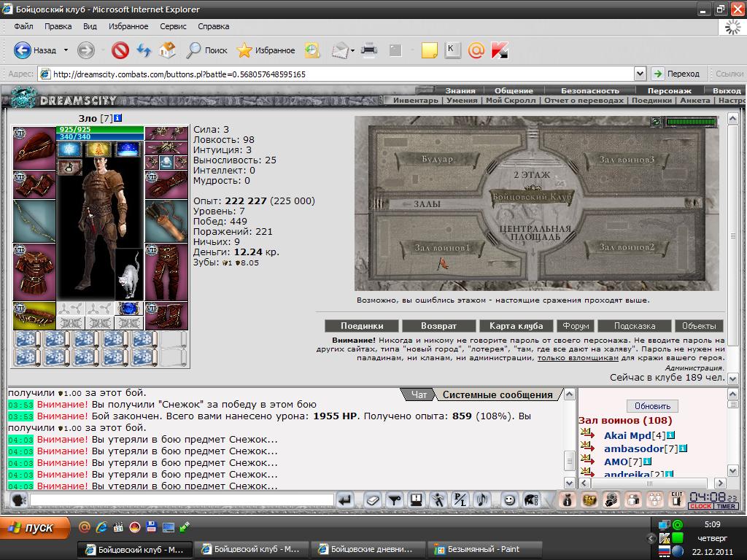
Task: Open the Mail button dropdown arrow
Action: pos(353,50)
